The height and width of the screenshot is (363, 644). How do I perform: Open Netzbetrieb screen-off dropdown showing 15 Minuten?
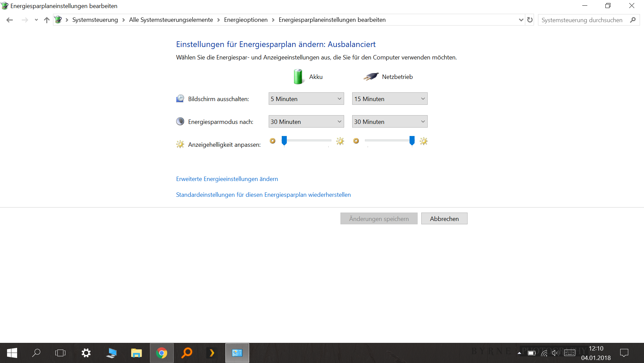(389, 99)
